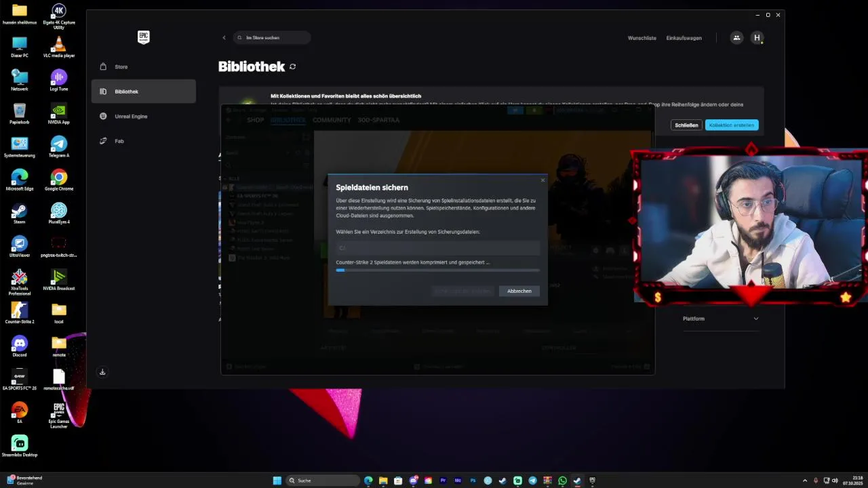Click the backup directory path field in the dialog
This screenshot has height=488, width=868.
click(x=437, y=247)
